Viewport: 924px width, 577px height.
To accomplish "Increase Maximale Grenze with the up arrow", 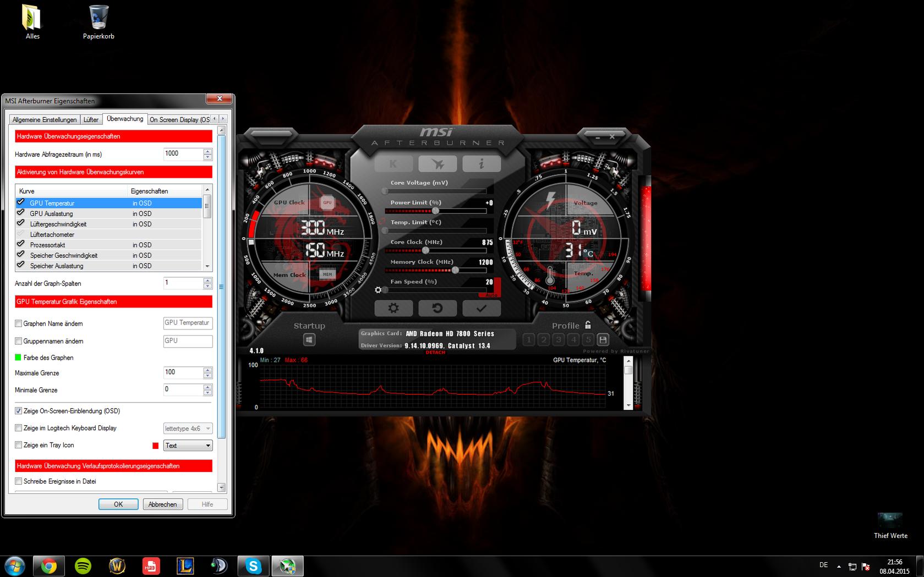I will pos(207,370).
